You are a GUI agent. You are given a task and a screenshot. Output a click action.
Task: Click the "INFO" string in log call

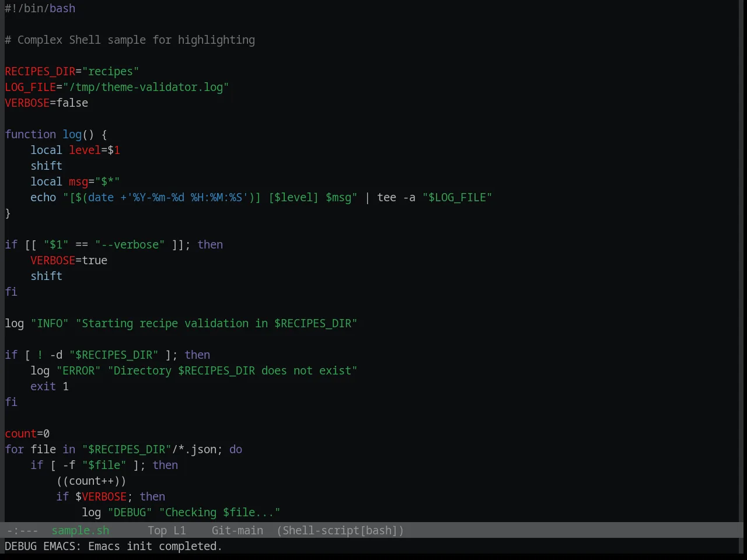click(x=50, y=323)
